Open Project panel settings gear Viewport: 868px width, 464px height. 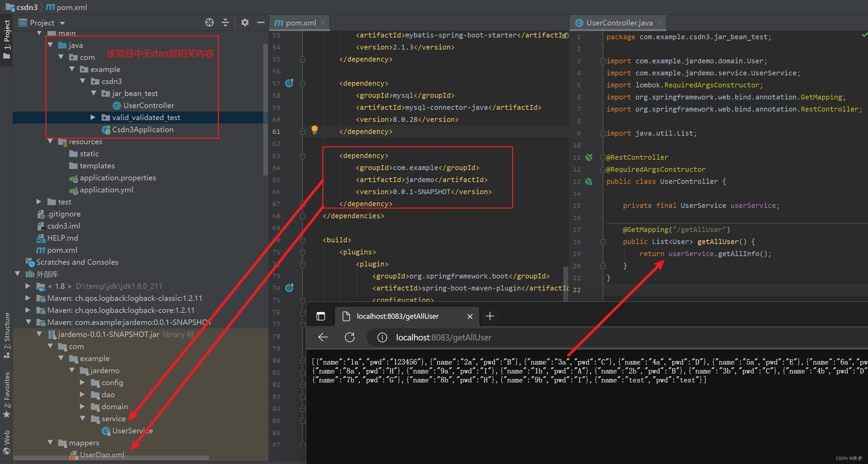(x=245, y=23)
